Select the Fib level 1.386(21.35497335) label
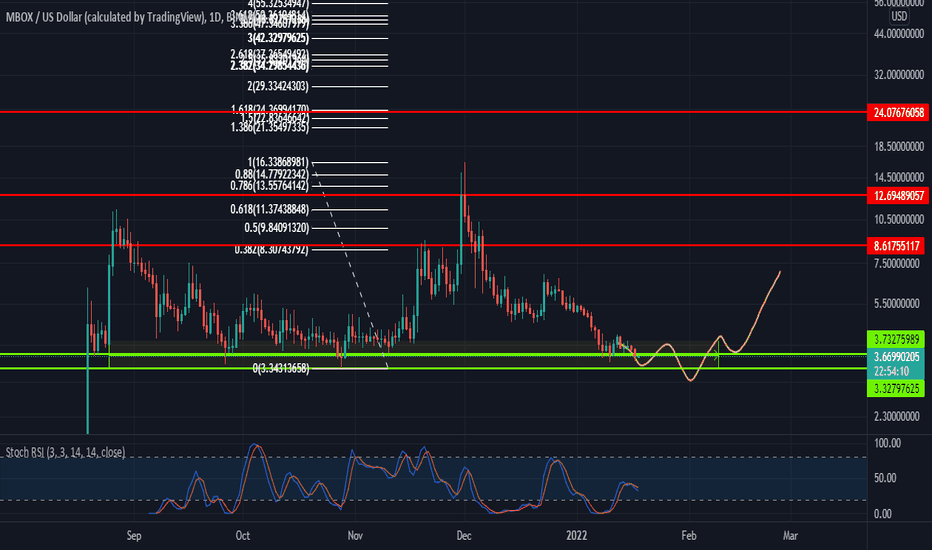The image size is (932, 550). coord(270,127)
